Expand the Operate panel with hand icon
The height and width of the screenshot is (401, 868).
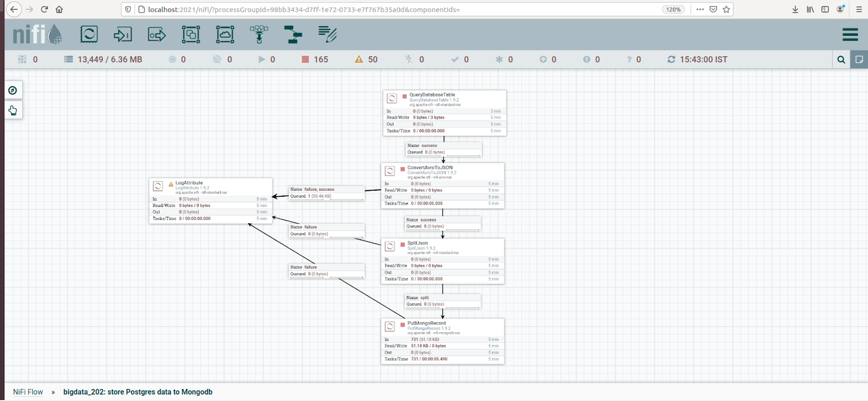(13, 111)
